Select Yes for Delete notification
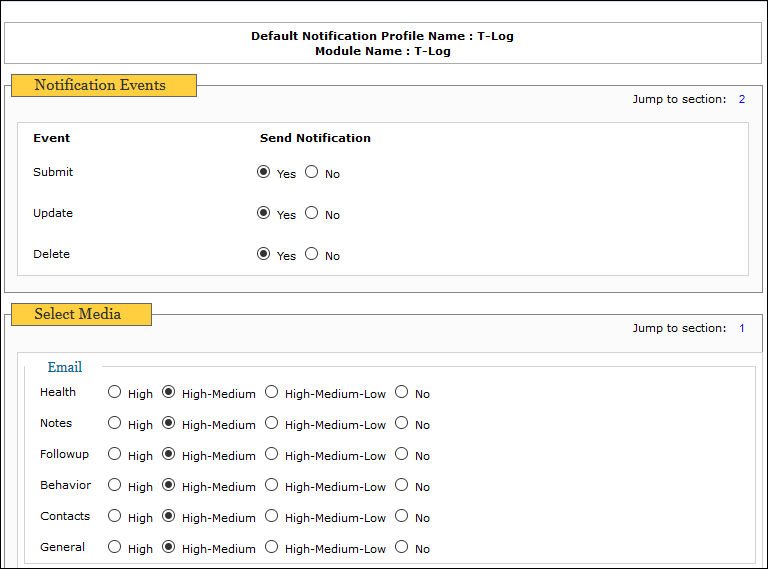This screenshot has height=569, width=768. click(264, 254)
